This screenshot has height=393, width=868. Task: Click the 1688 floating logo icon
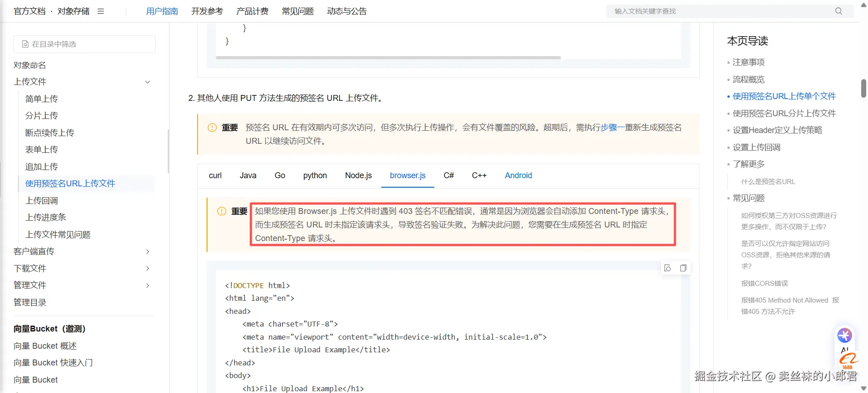[x=848, y=361]
